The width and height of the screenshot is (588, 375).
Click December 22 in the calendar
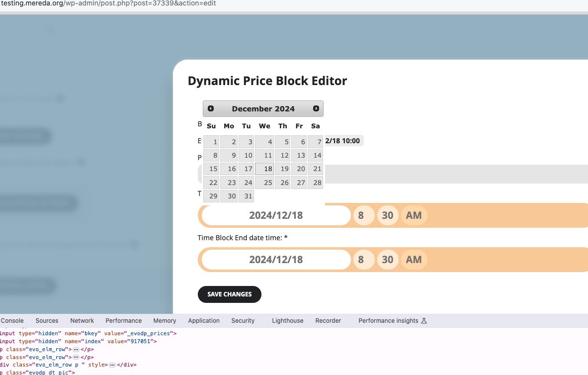[x=211, y=183]
